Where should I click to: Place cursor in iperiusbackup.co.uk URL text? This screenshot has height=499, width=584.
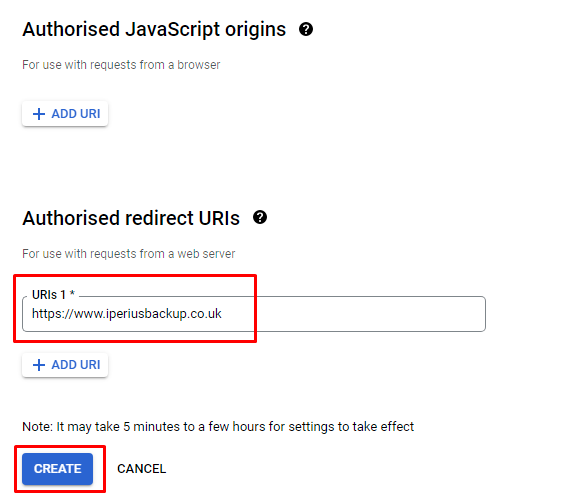[x=127, y=314]
